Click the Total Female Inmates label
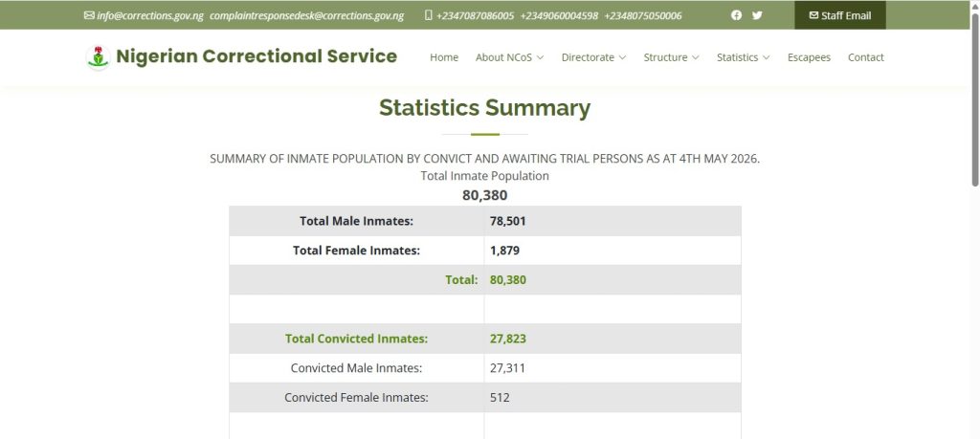Screen dimensions: 980x439 [x=356, y=251]
